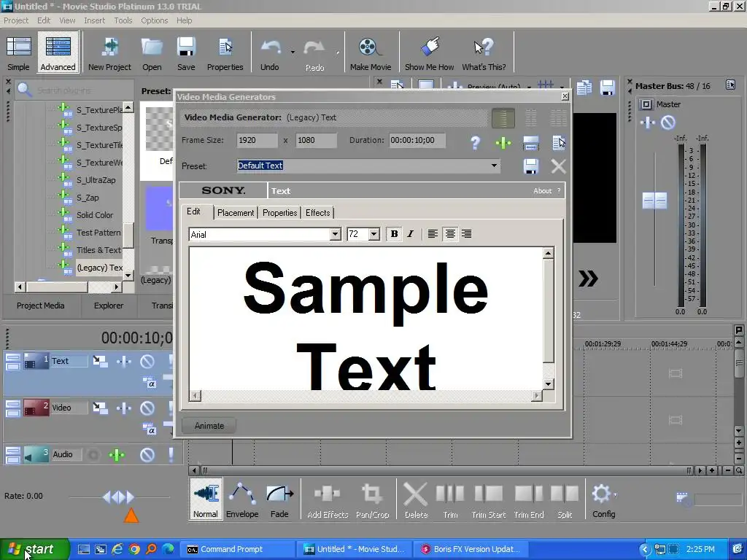
Task: Switch to Command Prompt on taskbar
Action: click(x=237, y=549)
